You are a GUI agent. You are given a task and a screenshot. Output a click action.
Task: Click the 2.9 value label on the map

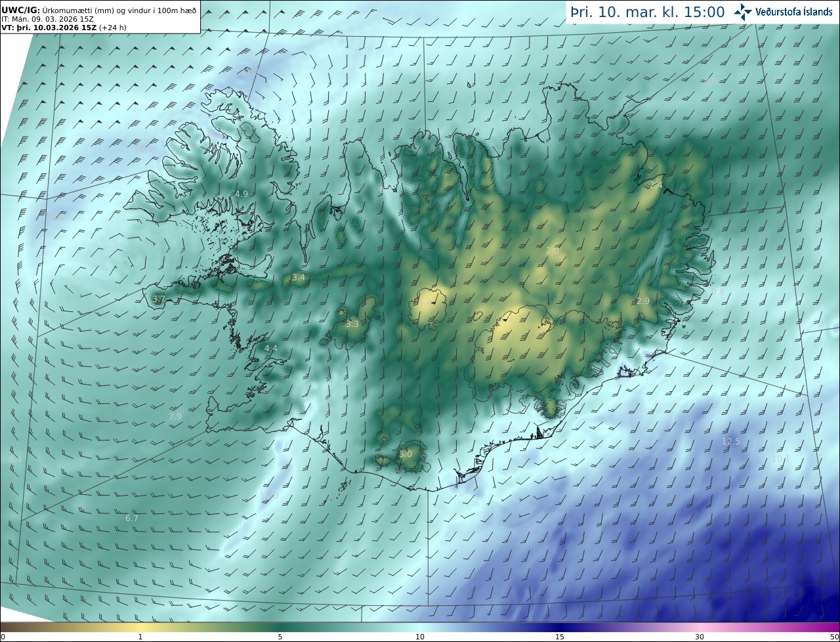(x=643, y=301)
